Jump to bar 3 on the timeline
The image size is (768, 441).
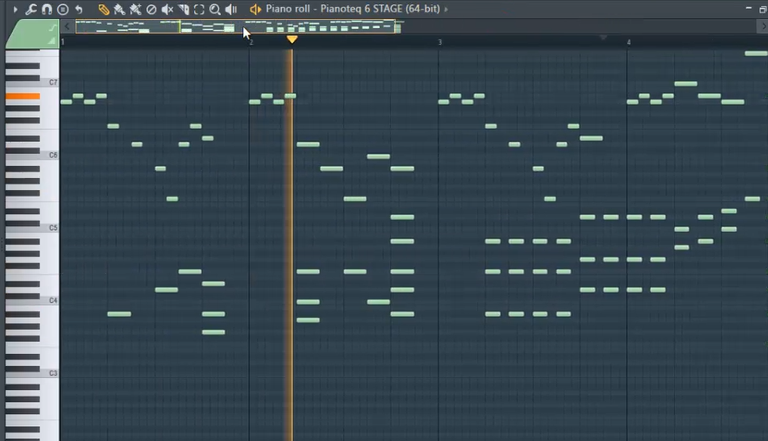tap(440, 43)
